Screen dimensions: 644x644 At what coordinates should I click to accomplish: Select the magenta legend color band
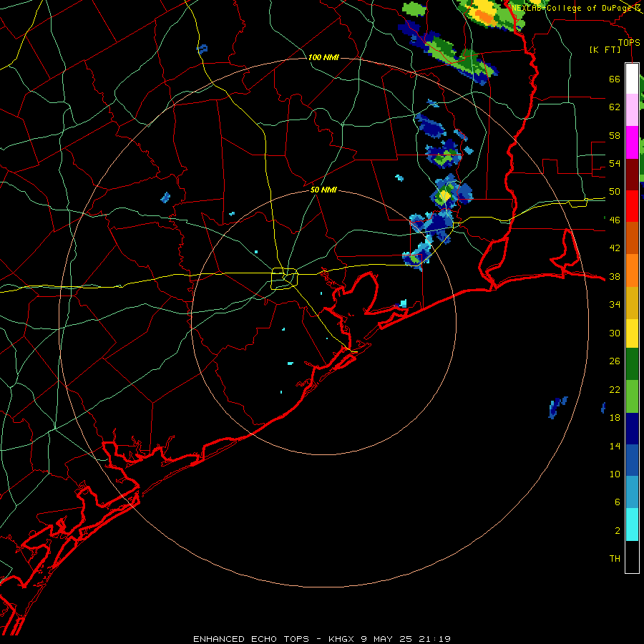click(632, 142)
